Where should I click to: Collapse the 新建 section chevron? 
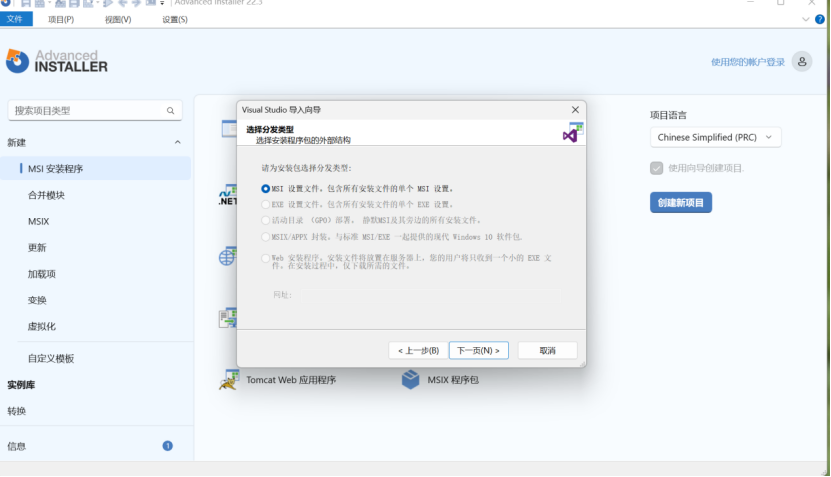[178, 142]
